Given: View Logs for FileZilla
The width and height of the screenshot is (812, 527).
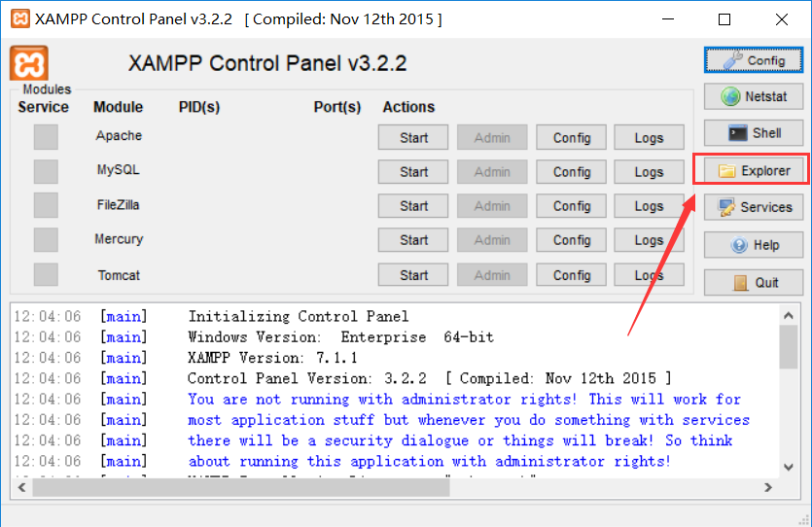Looking at the screenshot, I should point(649,205).
